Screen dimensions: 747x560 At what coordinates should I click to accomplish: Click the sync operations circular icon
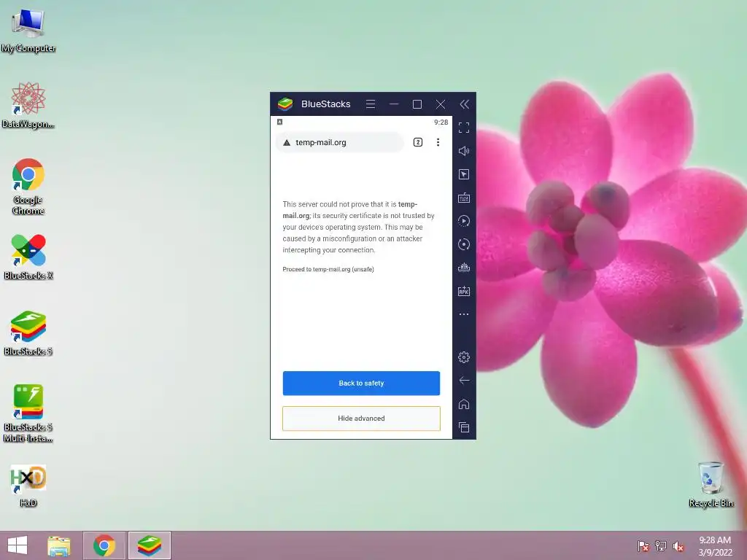(463, 244)
